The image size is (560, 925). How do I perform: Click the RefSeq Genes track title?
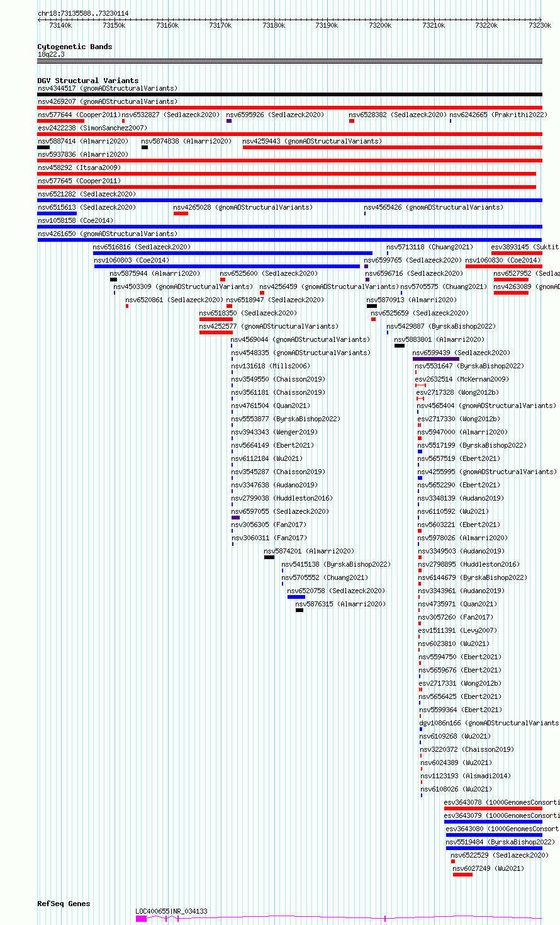coord(64,904)
